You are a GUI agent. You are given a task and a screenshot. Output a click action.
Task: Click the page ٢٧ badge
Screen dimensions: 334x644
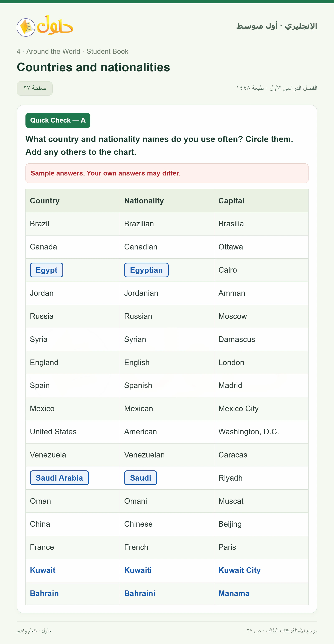coord(35,88)
